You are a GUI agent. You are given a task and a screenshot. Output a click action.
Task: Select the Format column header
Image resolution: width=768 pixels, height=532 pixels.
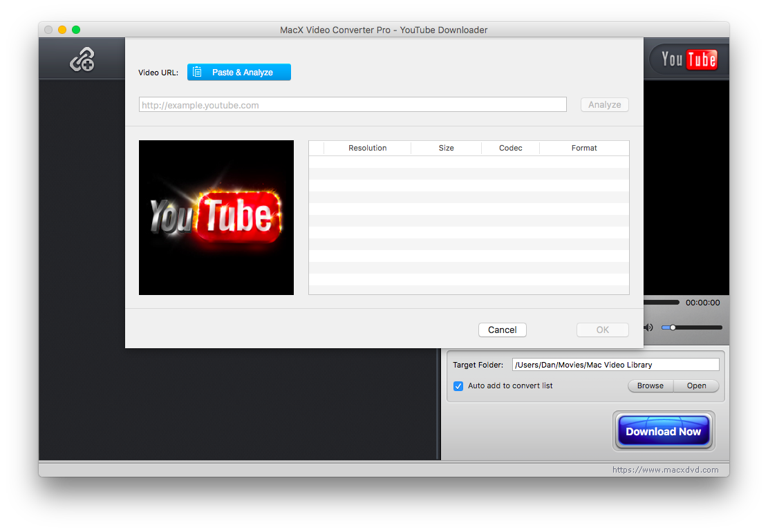click(584, 148)
